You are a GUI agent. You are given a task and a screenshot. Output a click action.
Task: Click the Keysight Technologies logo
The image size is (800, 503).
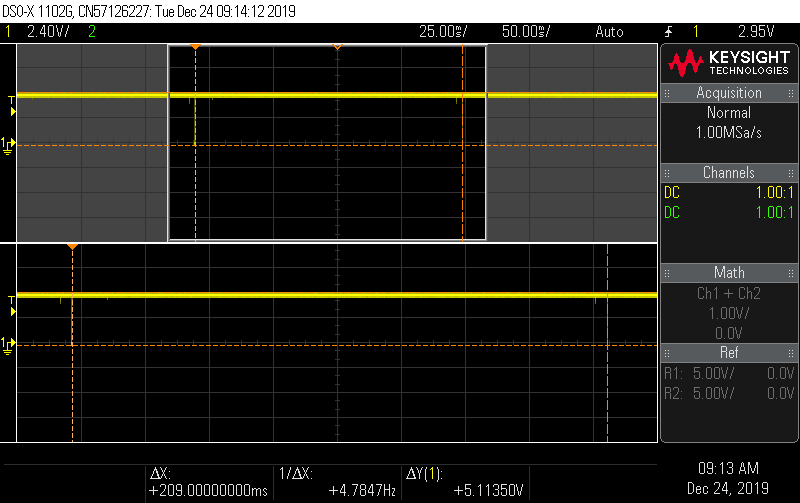(729, 63)
